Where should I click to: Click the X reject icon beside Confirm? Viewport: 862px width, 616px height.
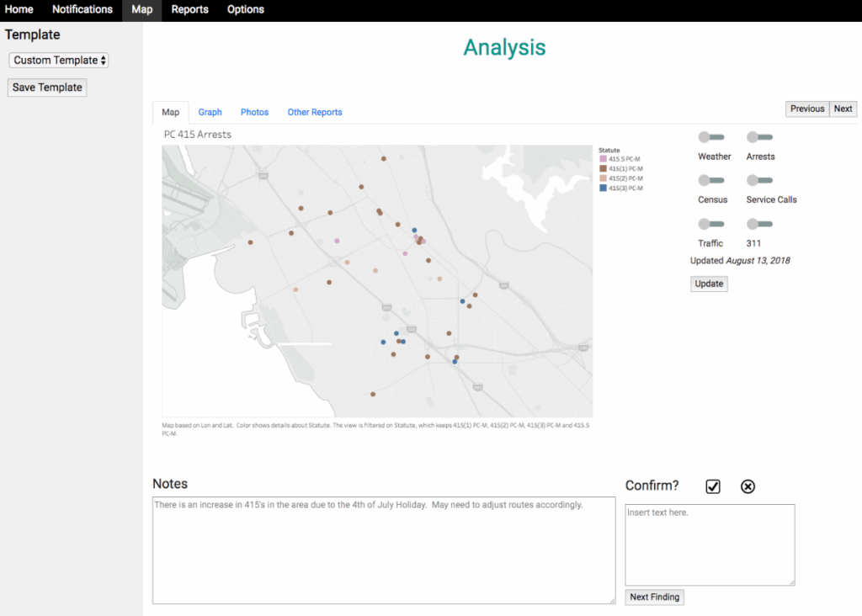click(748, 486)
